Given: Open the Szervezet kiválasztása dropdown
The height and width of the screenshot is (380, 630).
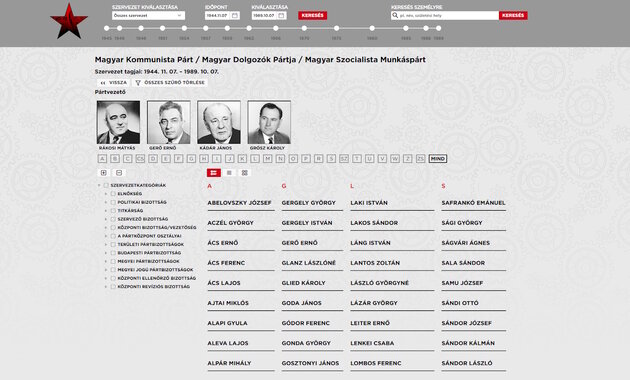Looking at the screenshot, I should [x=148, y=15].
